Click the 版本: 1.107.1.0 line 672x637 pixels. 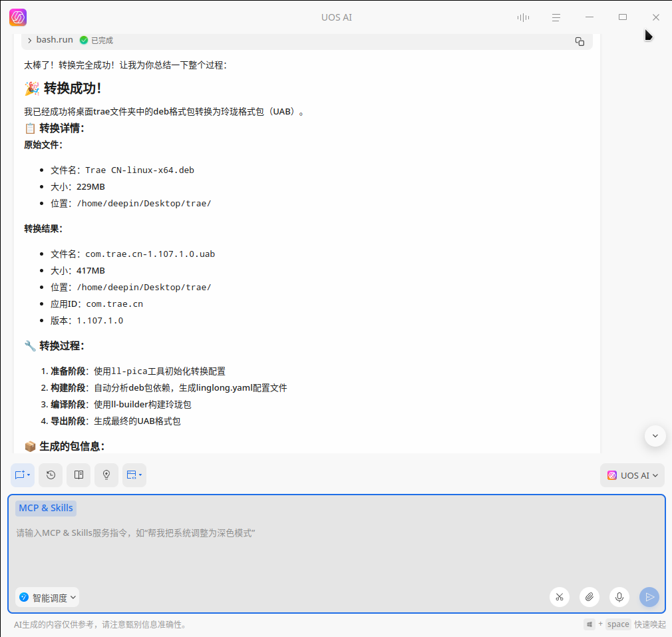(87, 321)
